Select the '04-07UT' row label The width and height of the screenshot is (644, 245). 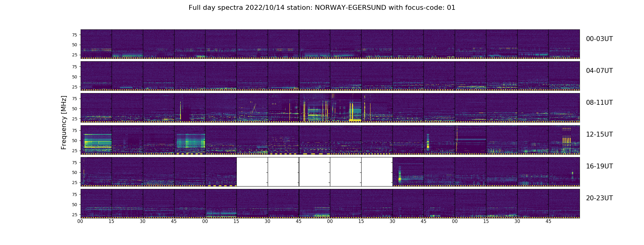(x=599, y=71)
